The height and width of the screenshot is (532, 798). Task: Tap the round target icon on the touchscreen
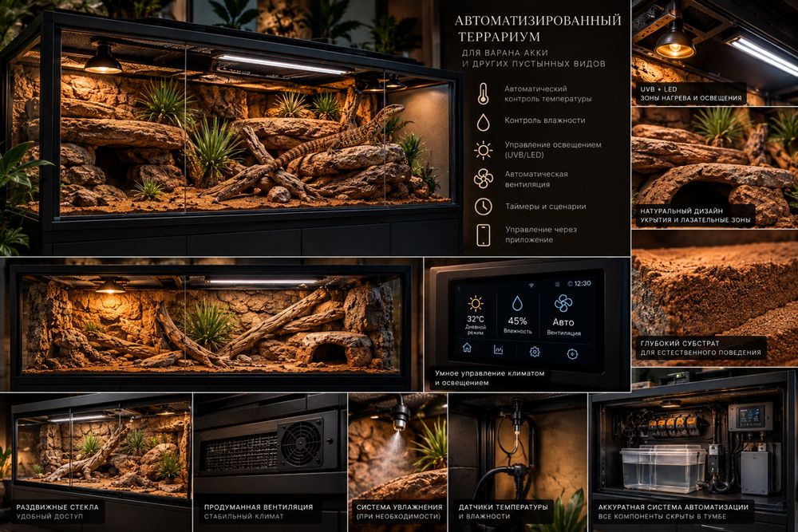click(572, 354)
